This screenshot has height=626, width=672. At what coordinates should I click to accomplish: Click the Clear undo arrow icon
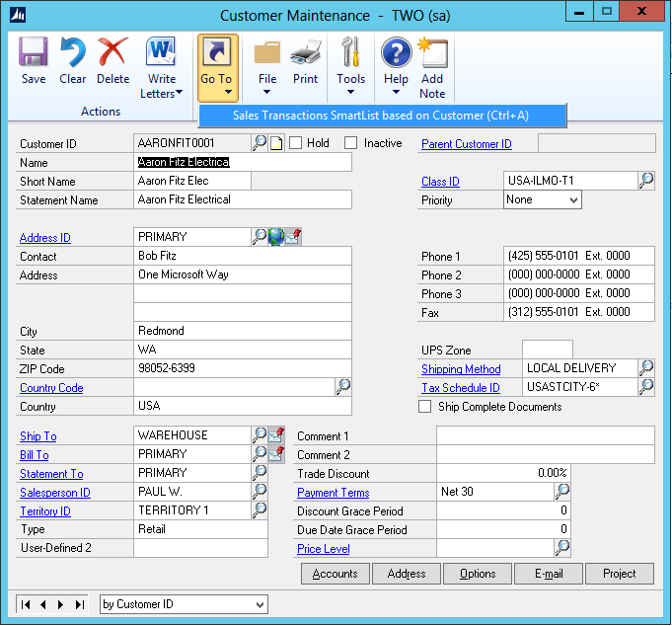pos(72,52)
